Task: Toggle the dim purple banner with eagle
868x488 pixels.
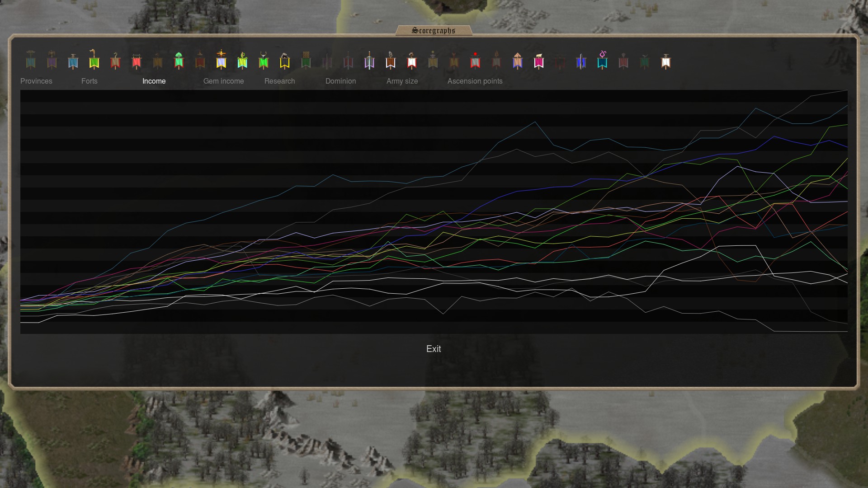Action: (52, 60)
